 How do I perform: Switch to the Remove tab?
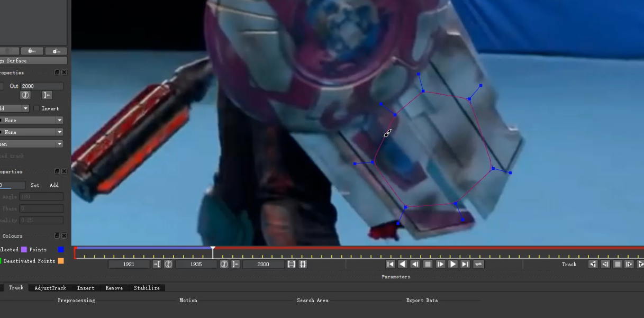tap(114, 288)
